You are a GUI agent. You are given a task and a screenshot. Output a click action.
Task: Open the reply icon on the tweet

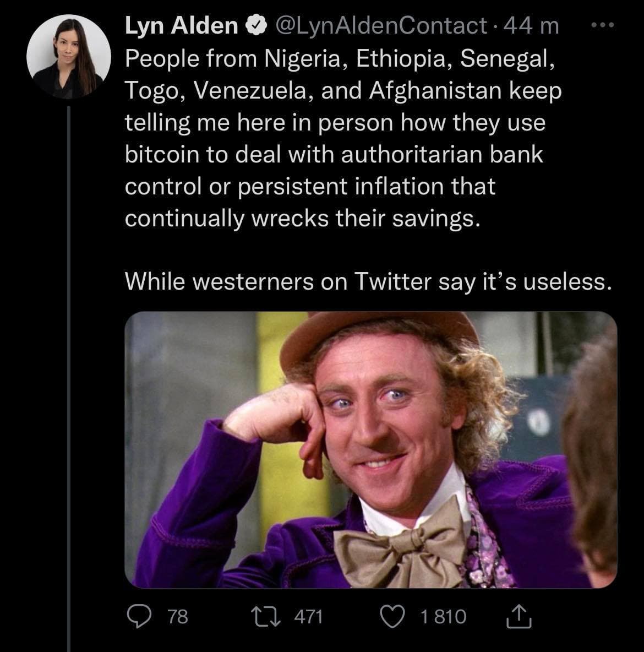tap(140, 616)
